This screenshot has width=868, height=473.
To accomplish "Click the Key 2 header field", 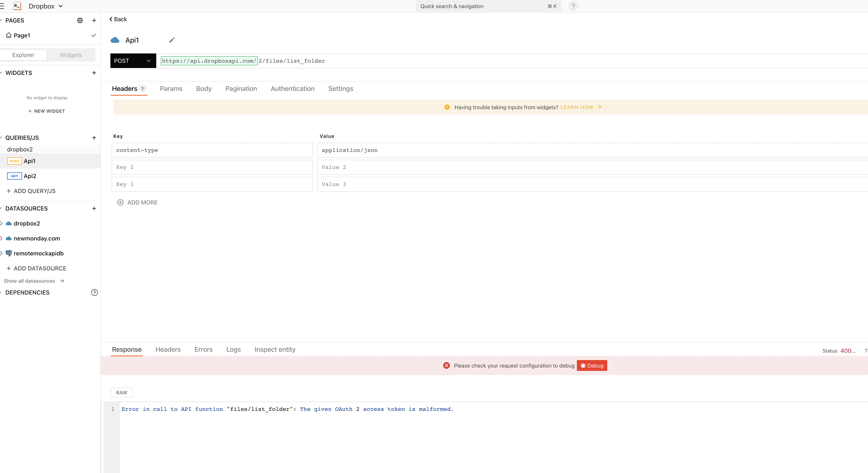I will 212,167.
